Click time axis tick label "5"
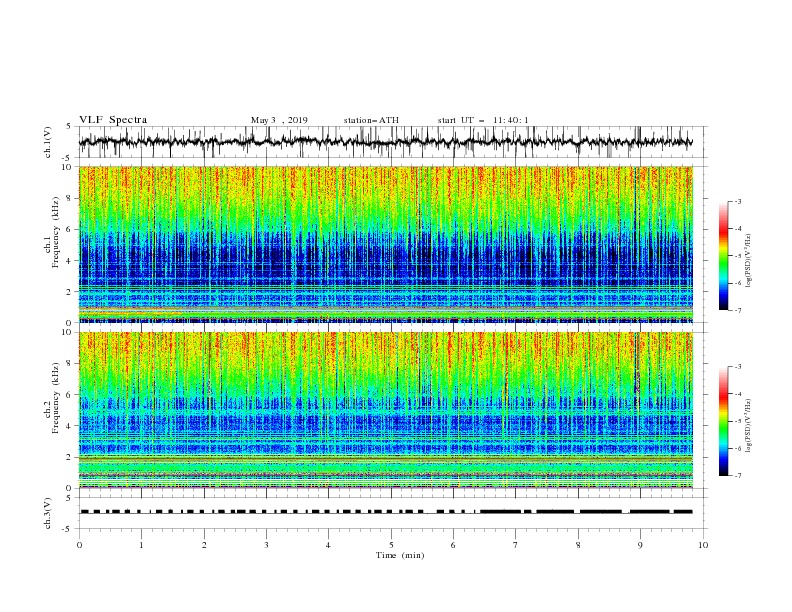 pos(391,545)
